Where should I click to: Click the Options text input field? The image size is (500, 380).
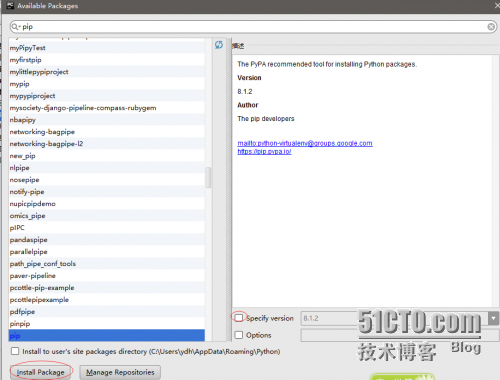[x=400, y=335]
